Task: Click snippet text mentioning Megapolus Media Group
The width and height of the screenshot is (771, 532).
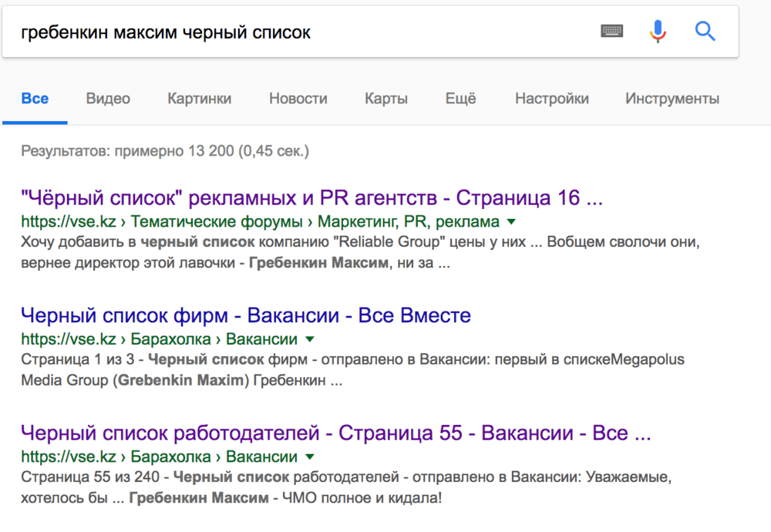Action: [x=352, y=370]
